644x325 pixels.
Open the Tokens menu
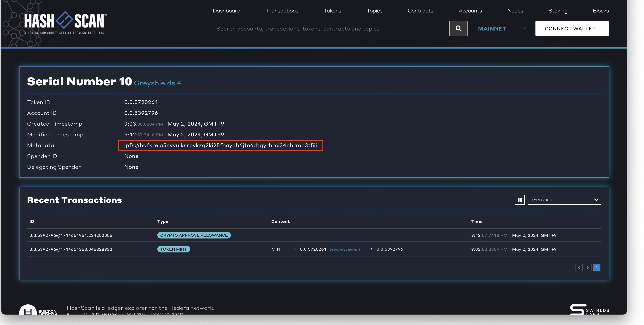332,10
